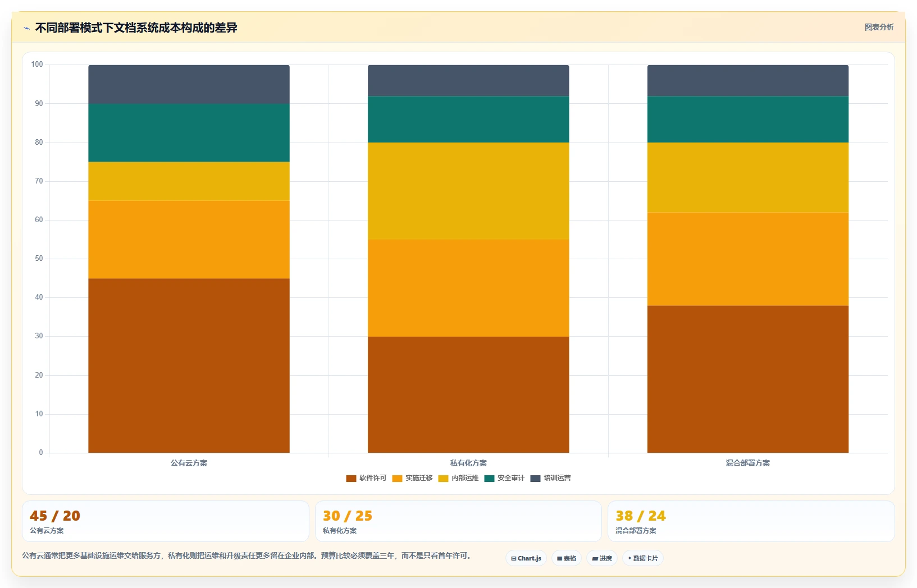The height and width of the screenshot is (588, 917).
Task: Click the 软件许可 segment of 混合部署方案 bar
Action: click(x=748, y=379)
